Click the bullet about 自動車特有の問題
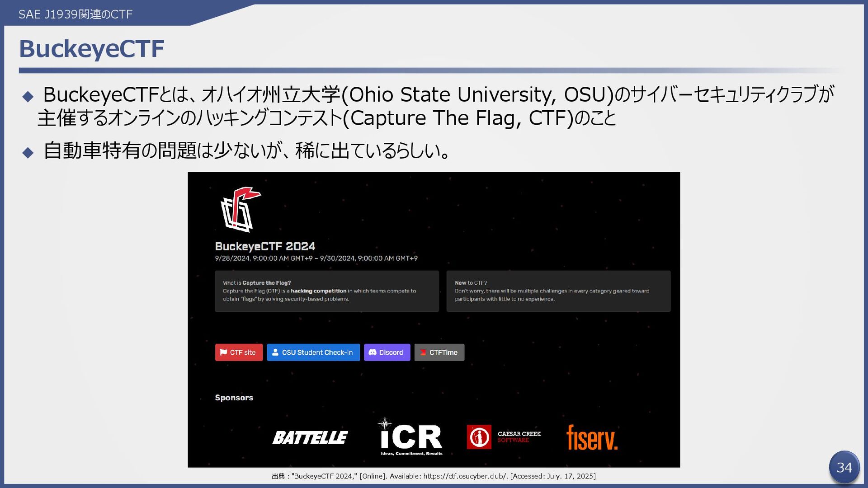Viewport: 868px width, 488px height. click(x=247, y=151)
